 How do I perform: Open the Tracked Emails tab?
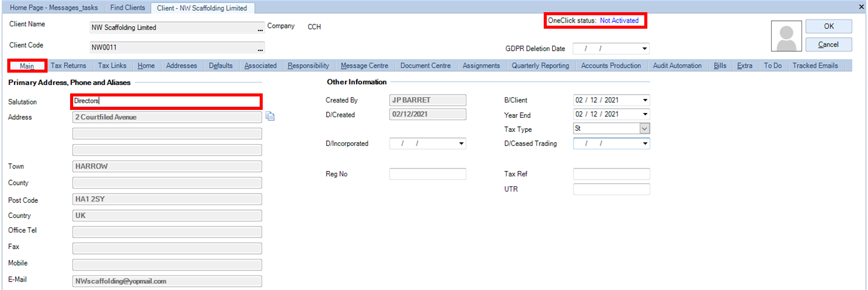coord(815,65)
